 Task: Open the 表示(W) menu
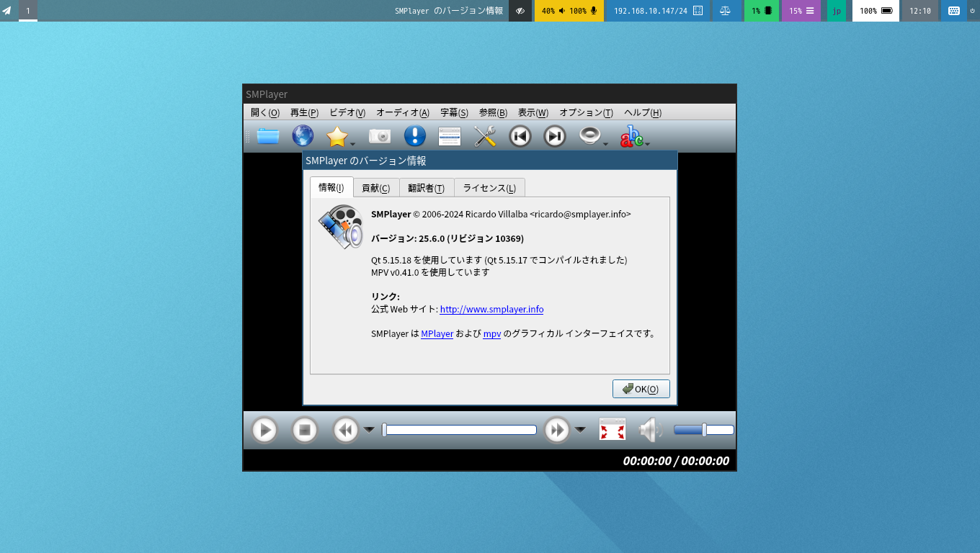tap(533, 112)
